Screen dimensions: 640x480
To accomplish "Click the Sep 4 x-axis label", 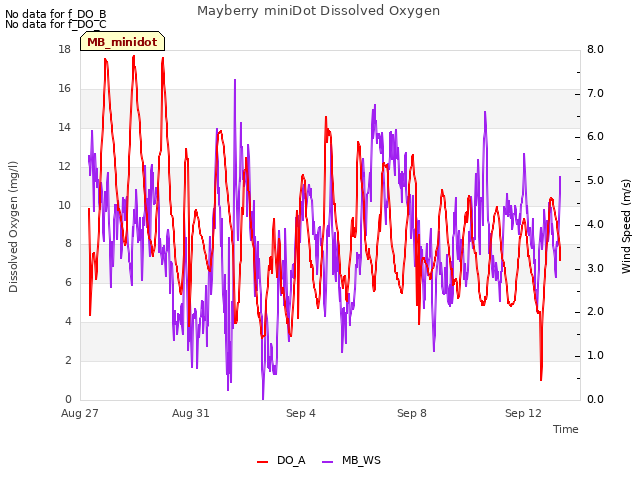I will pyautogui.click(x=301, y=413).
